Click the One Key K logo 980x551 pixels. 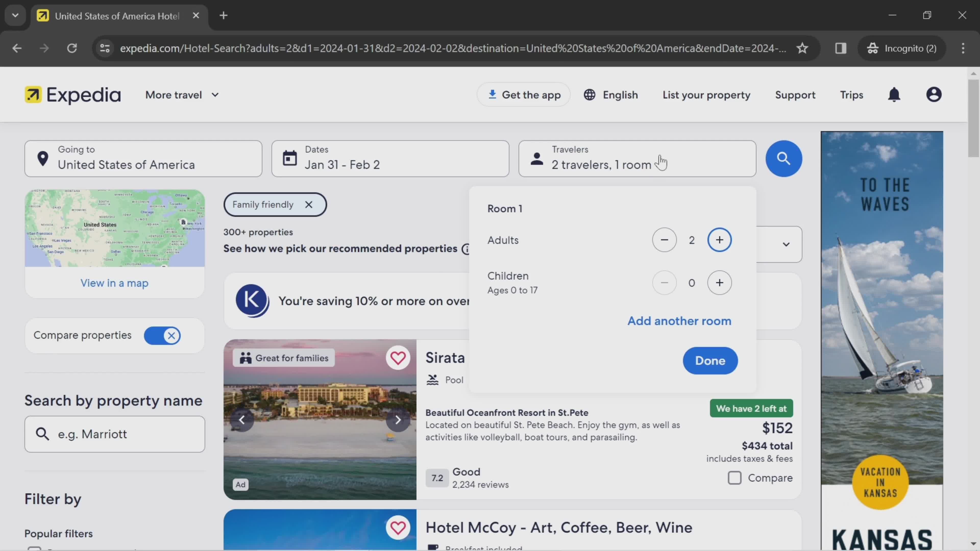pyautogui.click(x=252, y=301)
